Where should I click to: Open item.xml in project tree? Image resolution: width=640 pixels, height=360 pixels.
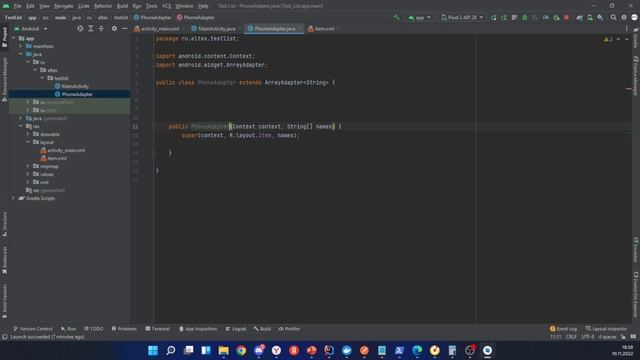53,158
